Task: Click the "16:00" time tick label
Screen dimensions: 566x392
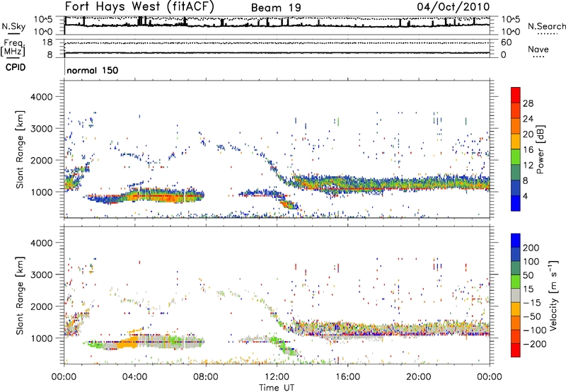Action: point(347,377)
